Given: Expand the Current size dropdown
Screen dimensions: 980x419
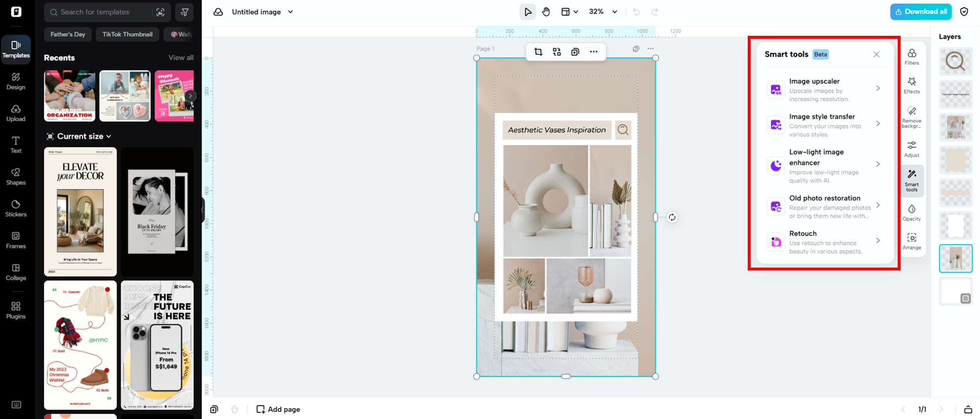Looking at the screenshot, I should pos(109,136).
